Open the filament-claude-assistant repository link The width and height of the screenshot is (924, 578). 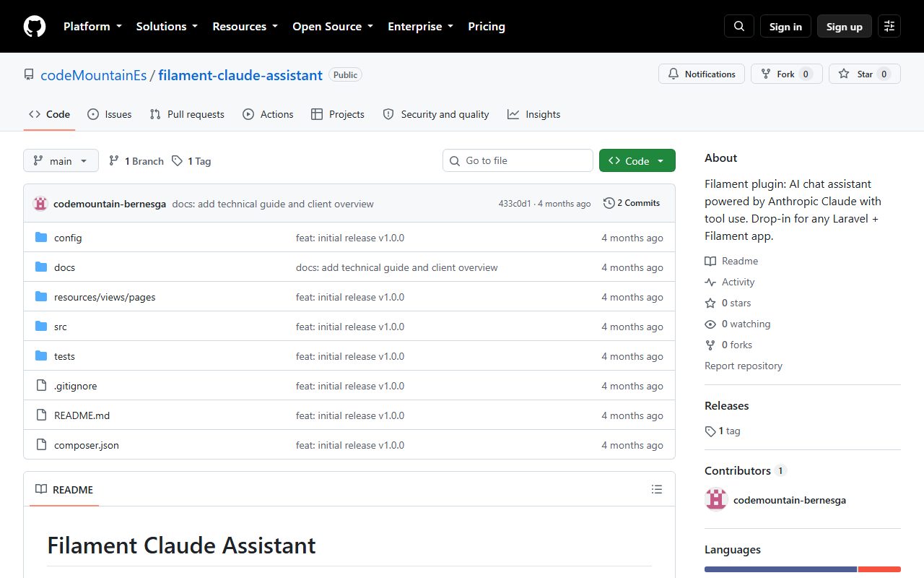click(x=240, y=75)
